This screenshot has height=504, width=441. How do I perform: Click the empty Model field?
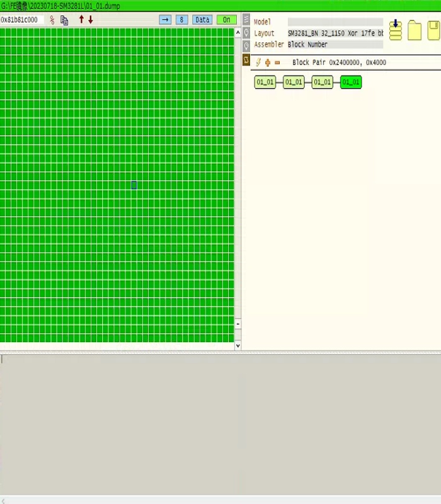[335, 22]
